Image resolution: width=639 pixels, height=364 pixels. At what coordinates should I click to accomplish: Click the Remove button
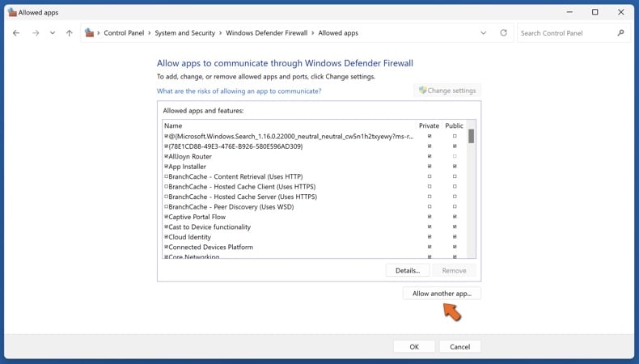454,270
